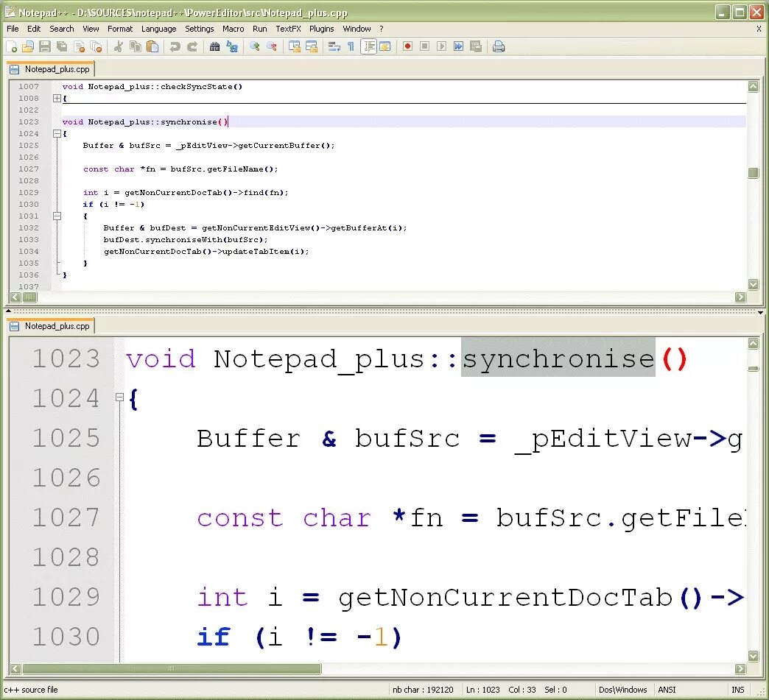Paste with the clipboard toolbar icon
This screenshot has width=769, height=700.
point(152,47)
